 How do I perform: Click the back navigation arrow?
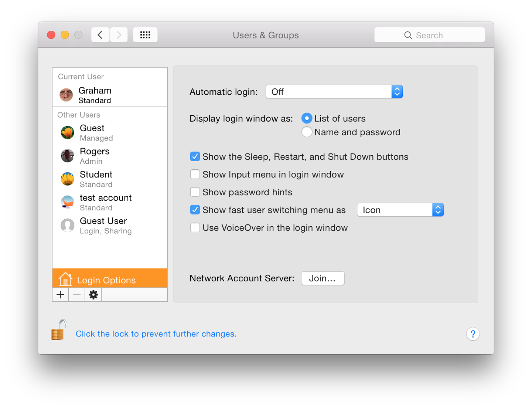pyautogui.click(x=100, y=35)
